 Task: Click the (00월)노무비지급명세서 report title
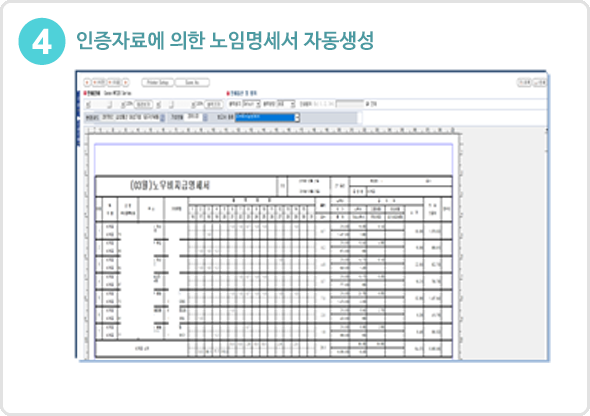point(170,185)
